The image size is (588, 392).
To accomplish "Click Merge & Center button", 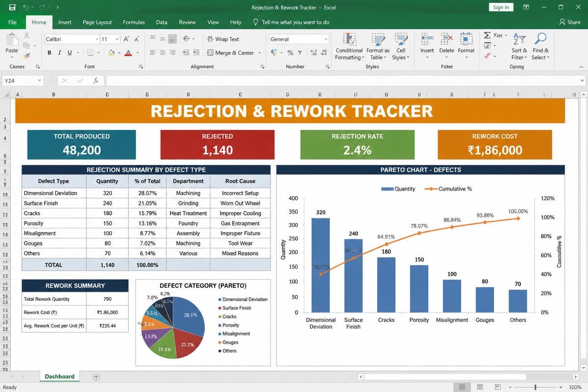I will tap(231, 53).
